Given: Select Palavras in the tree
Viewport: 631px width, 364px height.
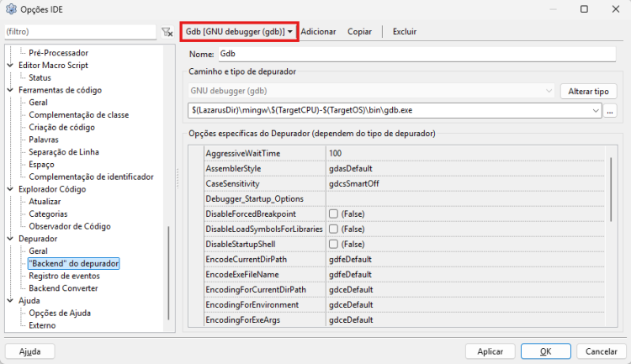Looking at the screenshot, I should 44,140.
